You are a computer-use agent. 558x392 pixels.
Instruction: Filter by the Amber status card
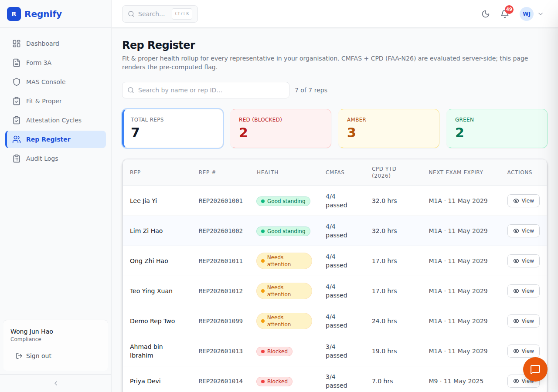[x=389, y=128]
